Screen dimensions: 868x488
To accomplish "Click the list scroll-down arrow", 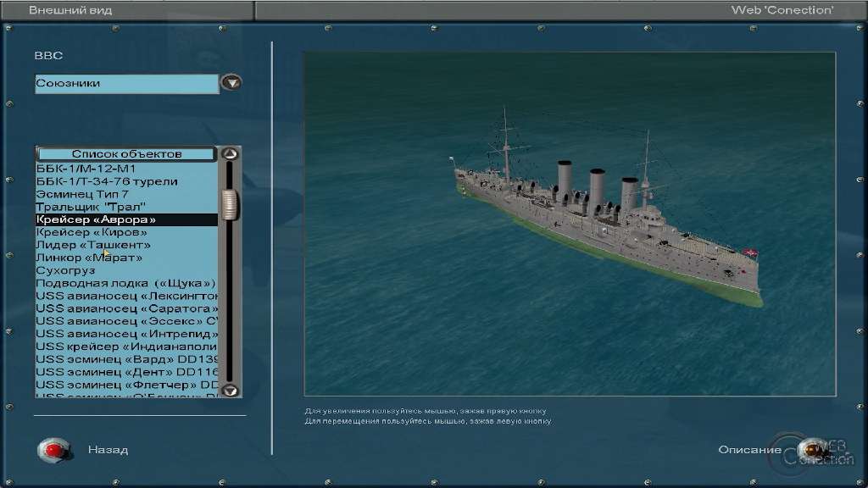I will click(229, 391).
